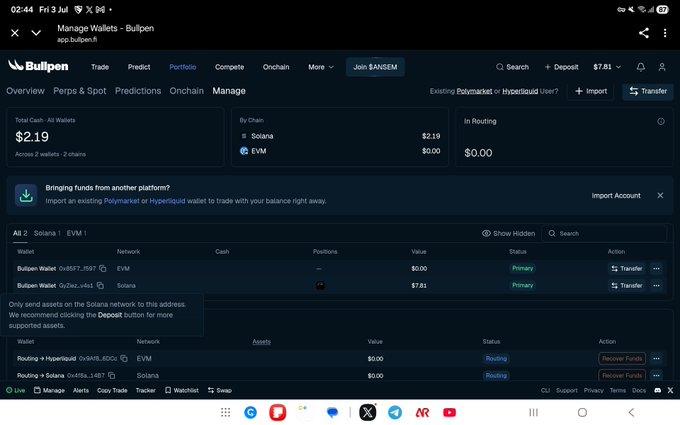Open the Discord icon in footer

pos(657,390)
